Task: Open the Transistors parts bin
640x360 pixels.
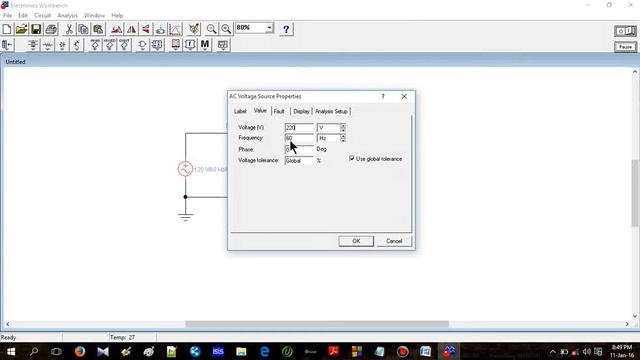Action: tap(77, 45)
